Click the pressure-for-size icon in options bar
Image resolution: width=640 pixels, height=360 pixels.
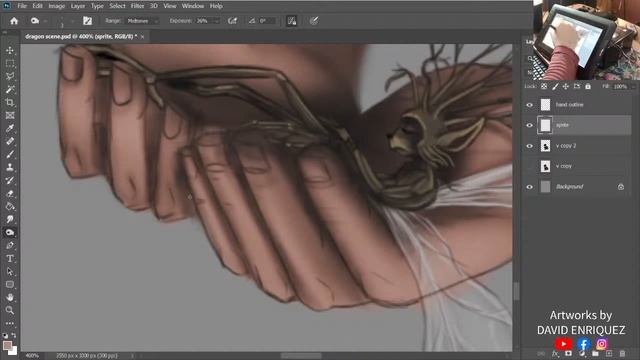pos(313,21)
